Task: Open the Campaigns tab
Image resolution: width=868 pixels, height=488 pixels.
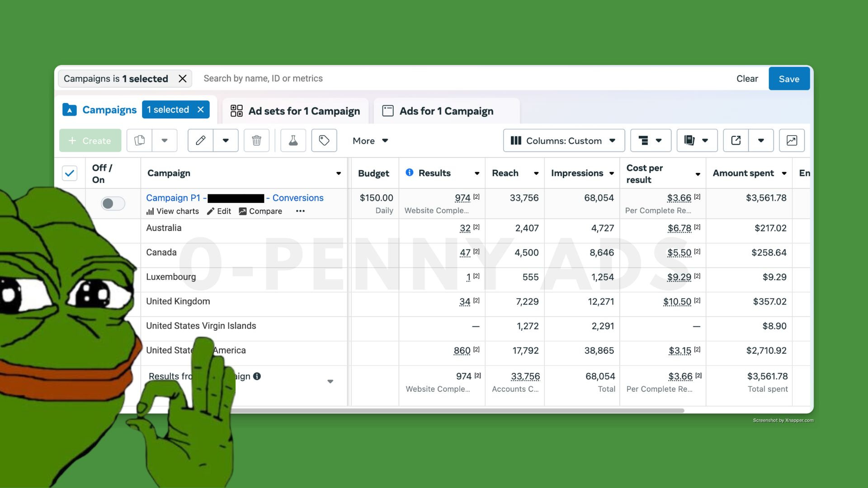Action: point(100,110)
